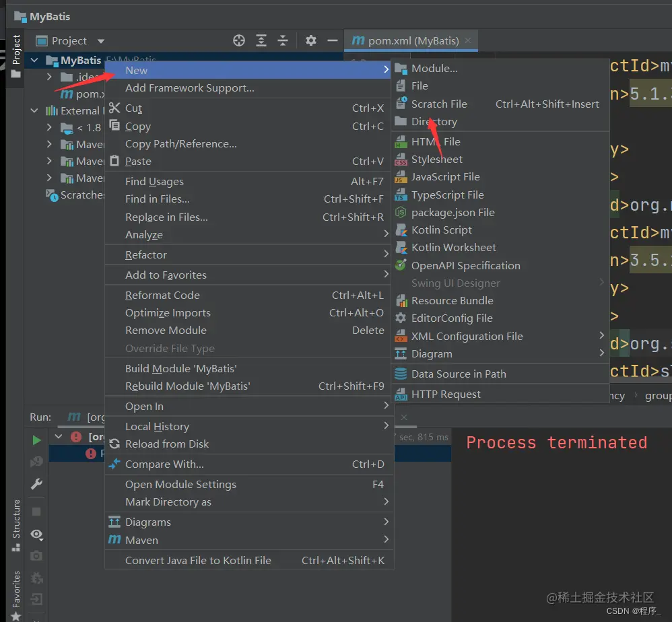Choose New in the context menu
672x622 pixels.
point(248,70)
